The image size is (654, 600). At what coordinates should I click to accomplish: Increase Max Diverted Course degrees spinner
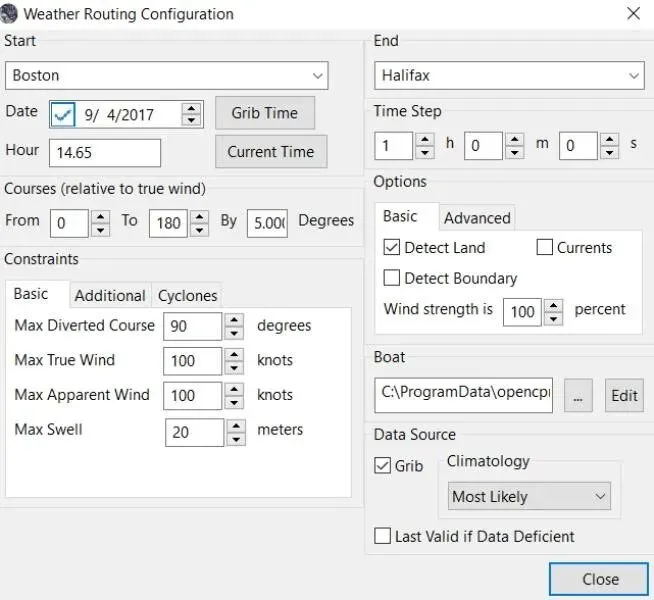point(234,320)
